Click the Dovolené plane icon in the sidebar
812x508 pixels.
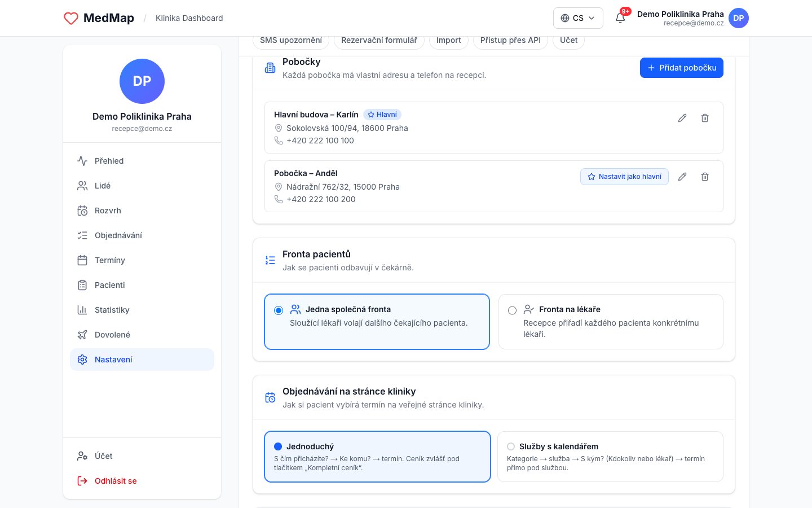pos(82,335)
